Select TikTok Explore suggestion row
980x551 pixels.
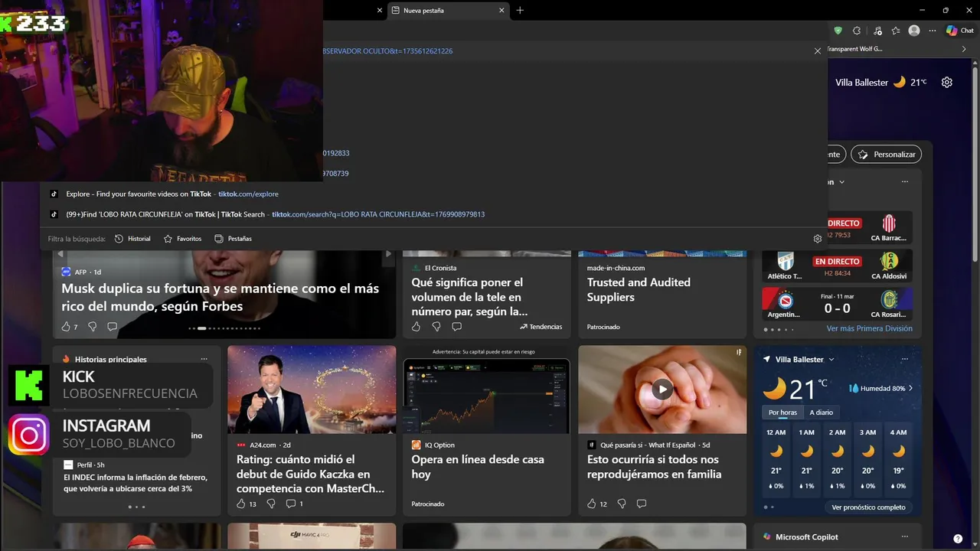pos(434,194)
